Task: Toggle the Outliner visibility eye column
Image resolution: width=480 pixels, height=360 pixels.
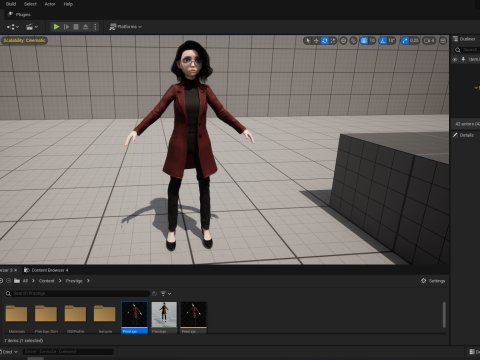Action: [x=455, y=60]
